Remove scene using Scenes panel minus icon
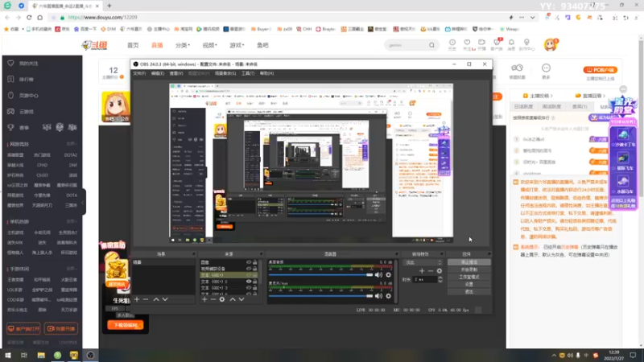The height and width of the screenshot is (362, 644). click(146, 299)
